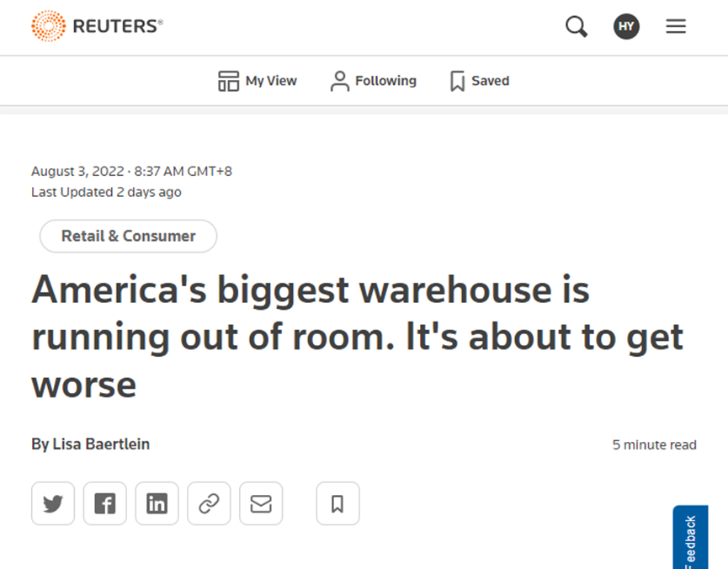The width and height of the screenshot is (728, 569).
Task: Copy the article link
Action: [x=209, y=503]
